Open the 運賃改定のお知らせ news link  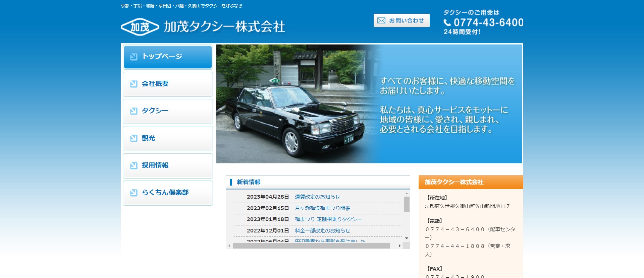click(317, 197)
